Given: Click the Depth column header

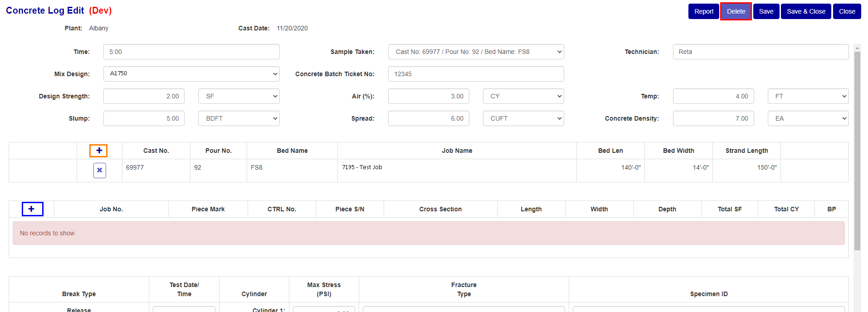Looking at the screenshot, I should tap(667, 209).
